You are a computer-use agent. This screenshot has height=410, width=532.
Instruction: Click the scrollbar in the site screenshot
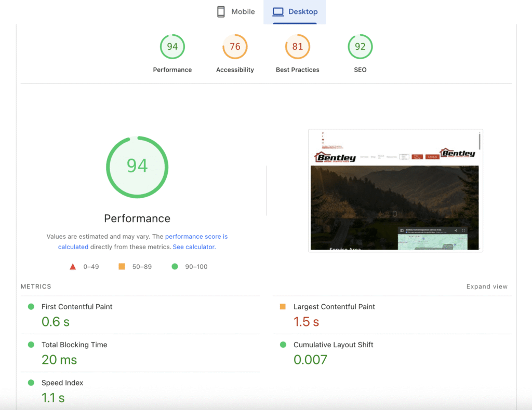click(x=480, y=141)
